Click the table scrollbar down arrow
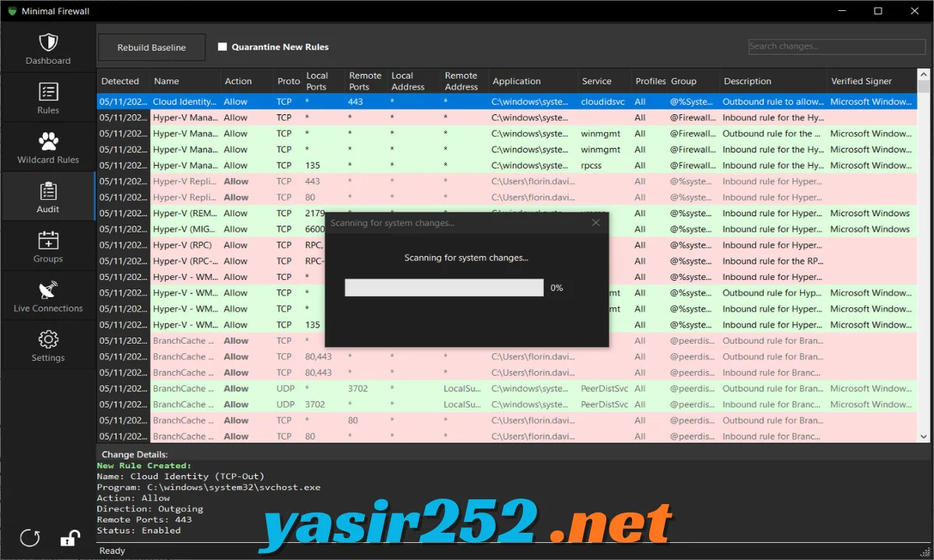The width and height of the screenshot is (934, 560). pyautogui.click(x=924, y=437)
